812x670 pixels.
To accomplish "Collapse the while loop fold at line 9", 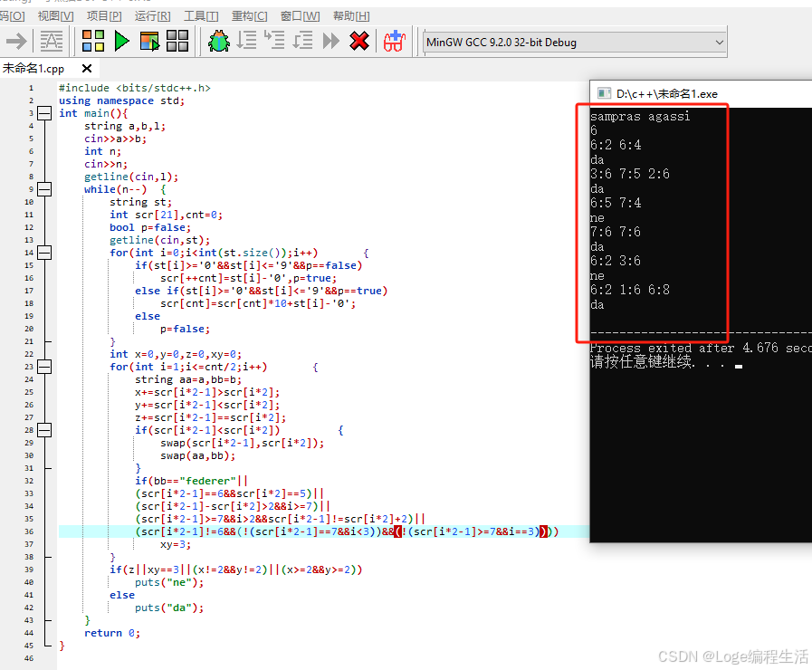I will pyautogui.click(x=45, y=189).
